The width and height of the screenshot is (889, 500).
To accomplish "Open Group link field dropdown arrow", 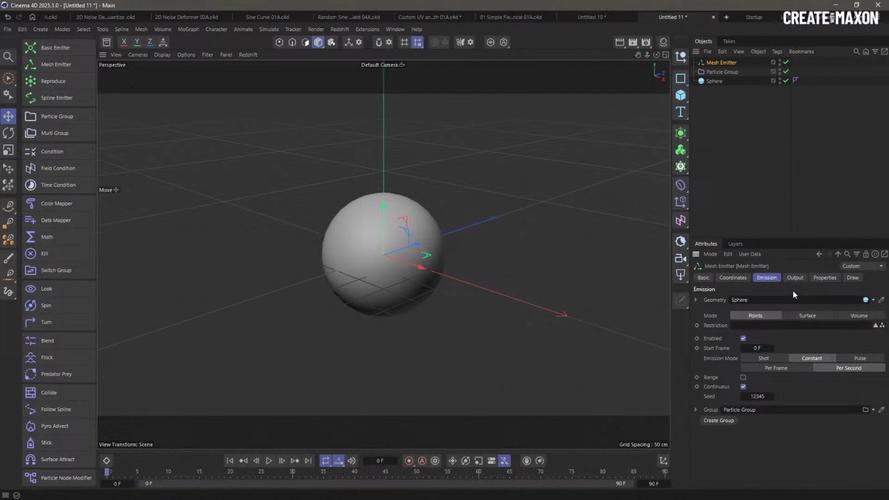I will pos(873,409).
